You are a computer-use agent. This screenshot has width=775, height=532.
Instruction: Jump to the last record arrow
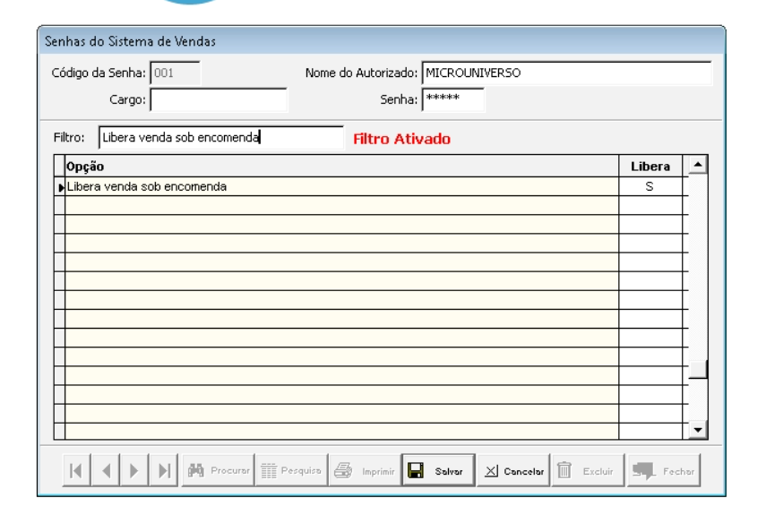[164, 470]
